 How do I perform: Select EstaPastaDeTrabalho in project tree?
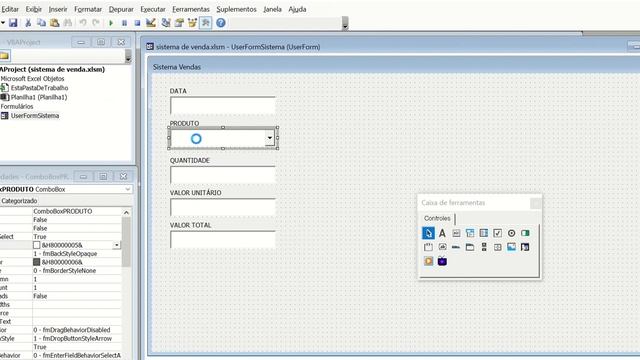[x=39, y=88]
